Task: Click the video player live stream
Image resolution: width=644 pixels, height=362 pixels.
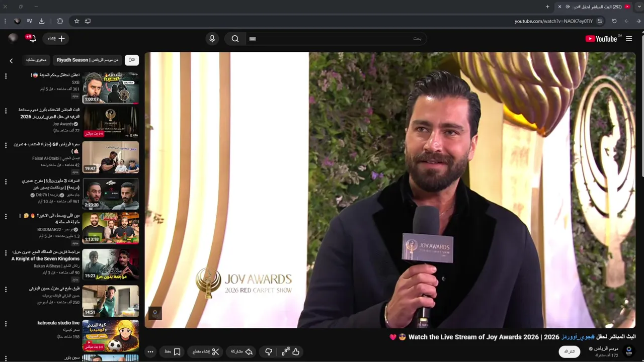Action: [390, 190]
